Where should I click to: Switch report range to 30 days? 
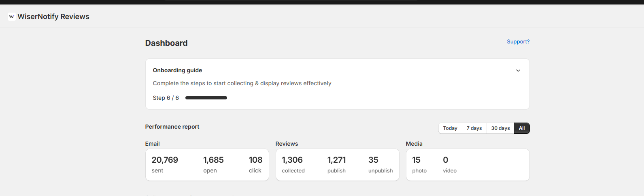(500, 128)
